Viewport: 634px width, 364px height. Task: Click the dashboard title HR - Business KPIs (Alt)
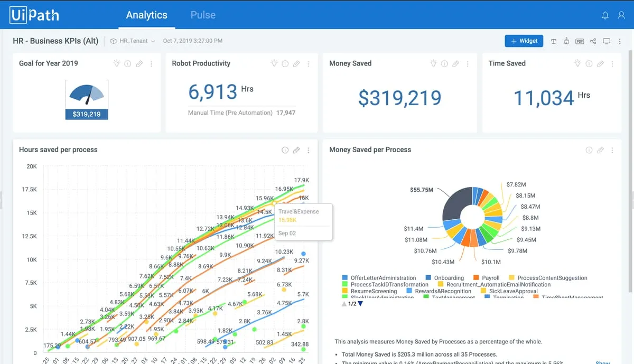click(x=56, y=41)
